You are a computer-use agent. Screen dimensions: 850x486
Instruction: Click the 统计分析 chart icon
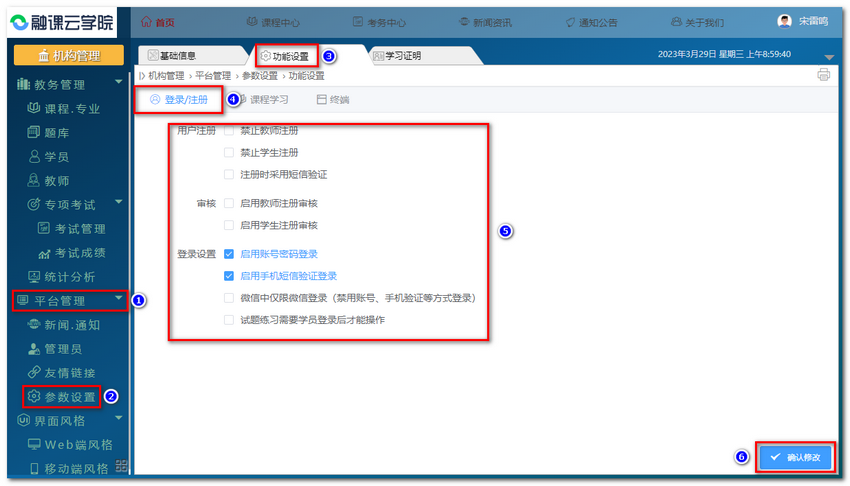pyautogui.click(x=33, y=276)
